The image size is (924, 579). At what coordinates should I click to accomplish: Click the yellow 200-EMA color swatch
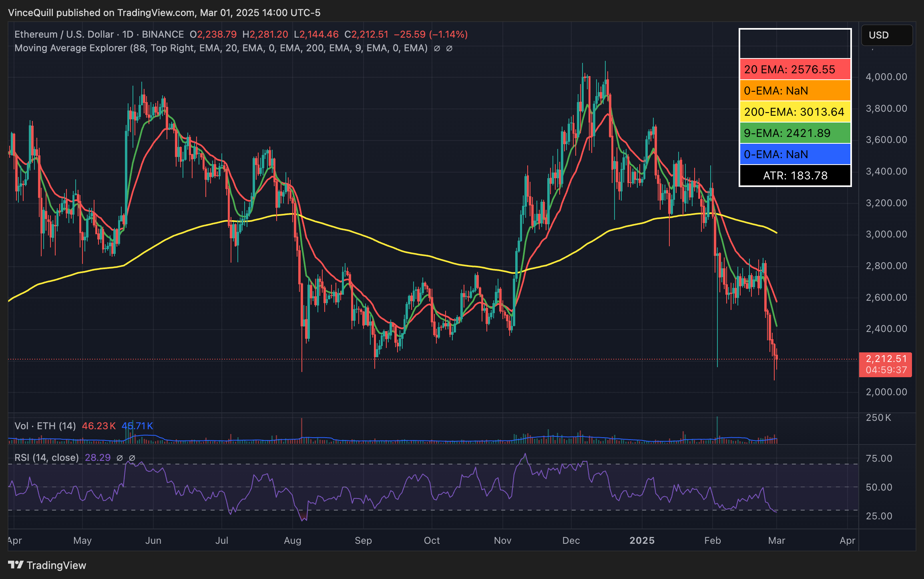coord(795,112)
